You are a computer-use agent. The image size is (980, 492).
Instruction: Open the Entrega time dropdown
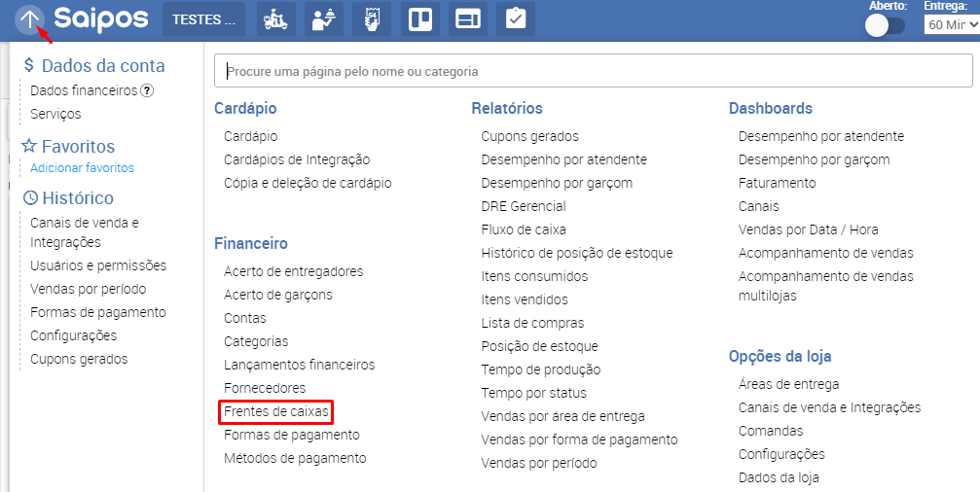coord(951,25)
